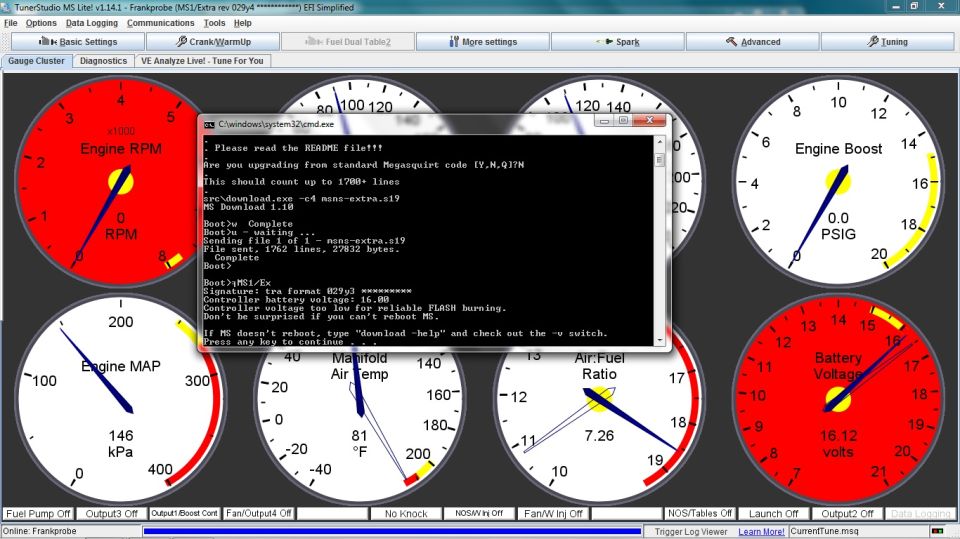Open the Options menu
Viewport: 960px width, 539px height.
41,23
